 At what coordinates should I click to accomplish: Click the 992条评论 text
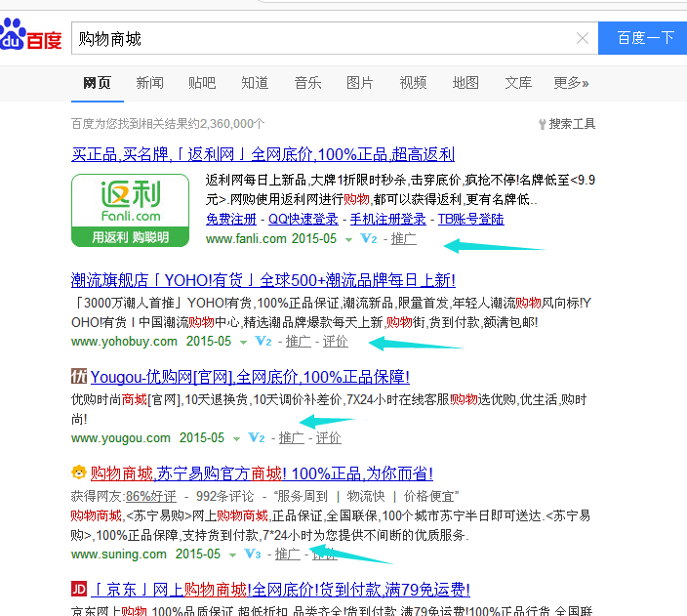(224, 496)
